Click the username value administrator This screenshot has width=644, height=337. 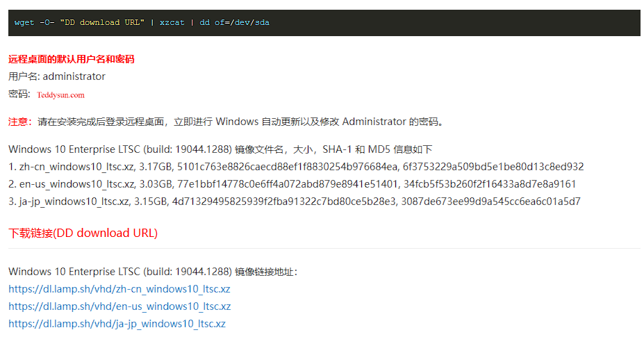tap(74, 76)
